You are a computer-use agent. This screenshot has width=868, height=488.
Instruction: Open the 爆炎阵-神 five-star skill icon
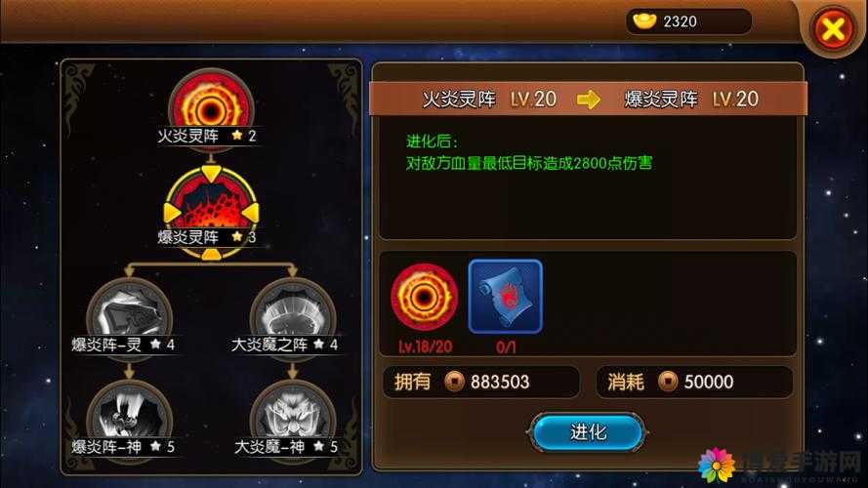[x=129, y=418]
